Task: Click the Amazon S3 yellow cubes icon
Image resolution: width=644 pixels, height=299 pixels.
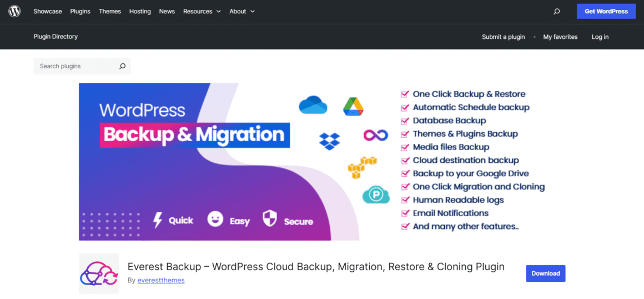Action: pyautogui.click(x=362, y=167)
